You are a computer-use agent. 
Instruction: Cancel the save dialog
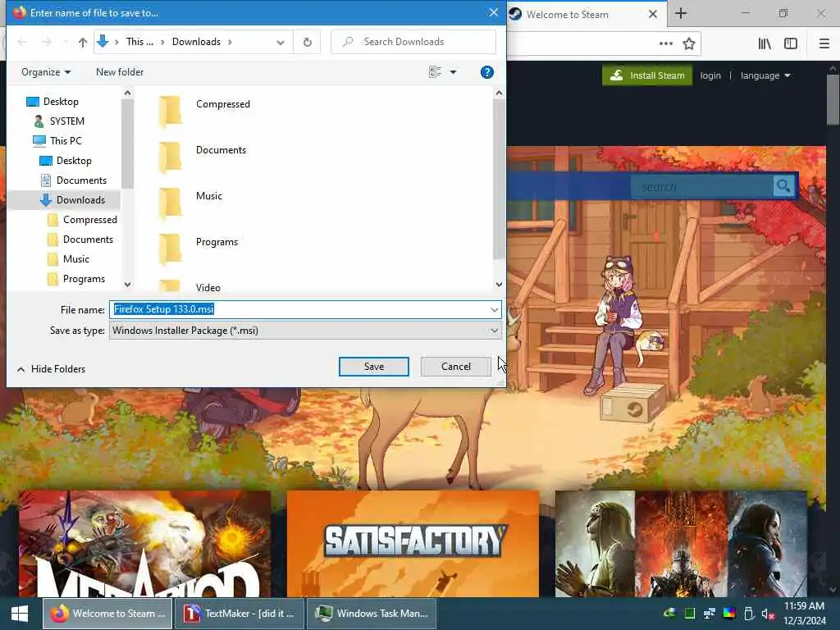tap(456, 367)
